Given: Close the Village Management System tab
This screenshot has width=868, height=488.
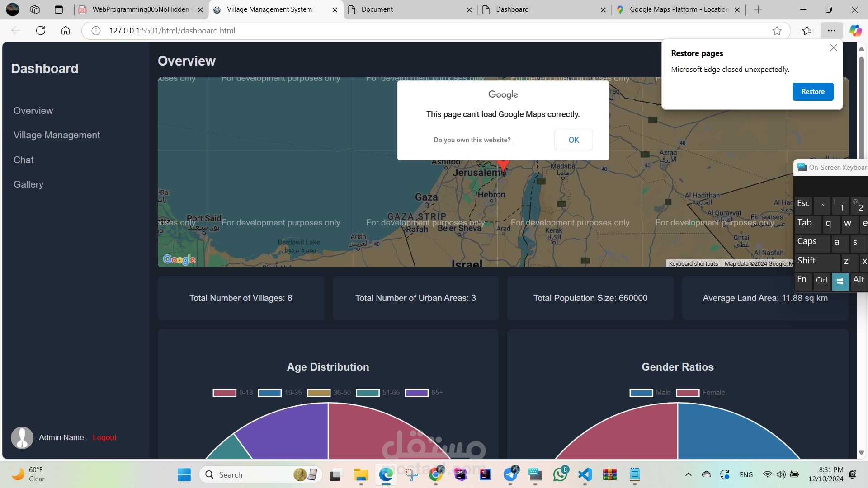Looking at the screenshot, I should tap(335, 9).
